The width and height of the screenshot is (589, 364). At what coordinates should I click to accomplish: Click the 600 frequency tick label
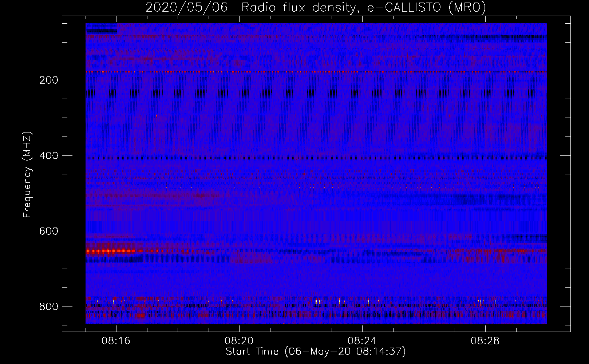point(49,231)
